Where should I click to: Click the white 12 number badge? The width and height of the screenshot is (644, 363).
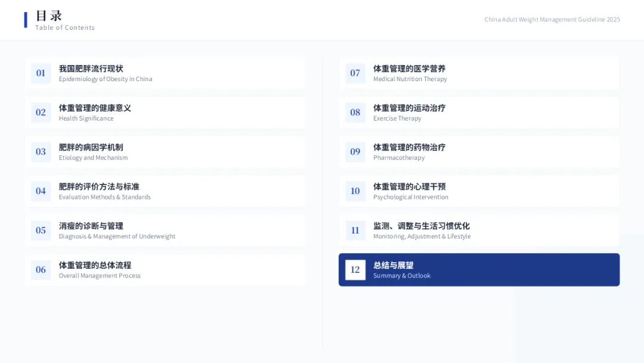point(355,270)
